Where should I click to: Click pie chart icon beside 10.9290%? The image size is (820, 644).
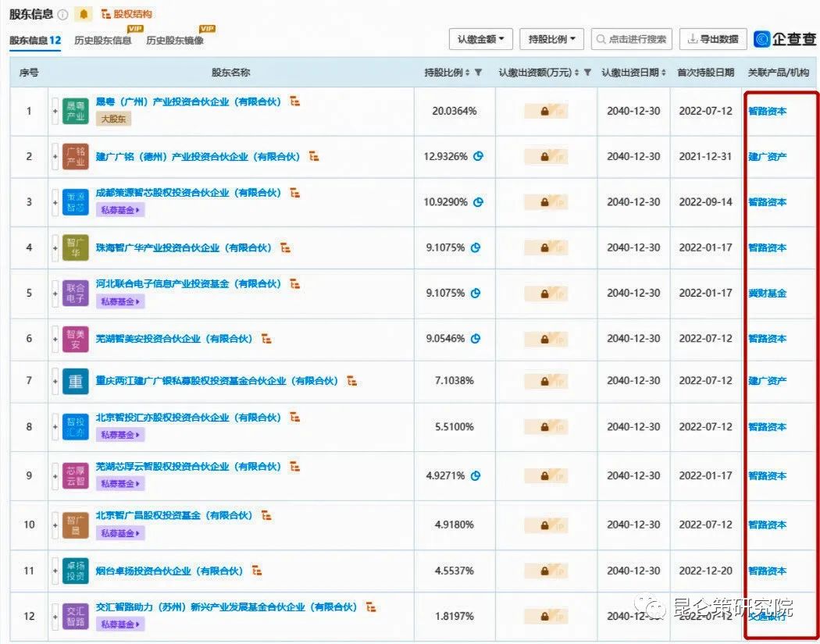478,202
